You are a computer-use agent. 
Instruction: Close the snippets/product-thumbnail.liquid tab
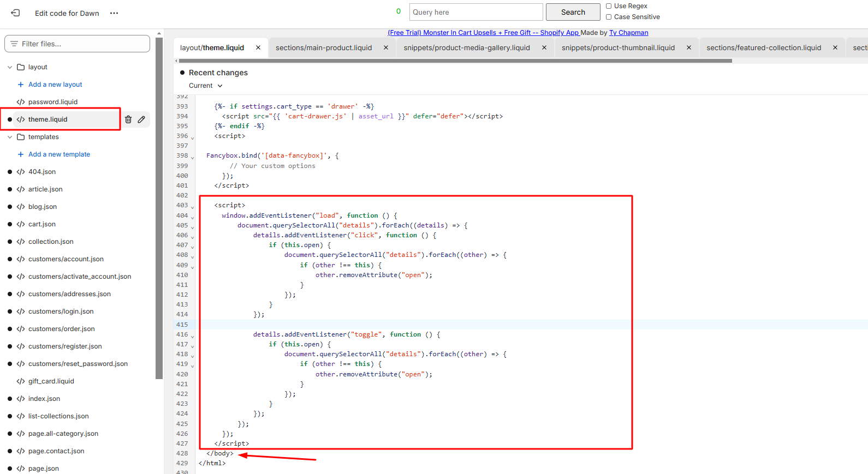point(689,47)
